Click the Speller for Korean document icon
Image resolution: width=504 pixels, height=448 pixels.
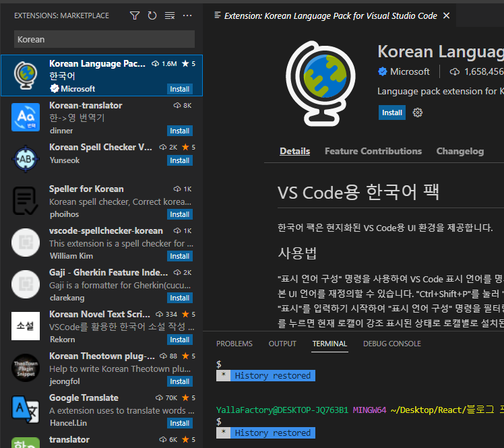click(x=26, y=201)
